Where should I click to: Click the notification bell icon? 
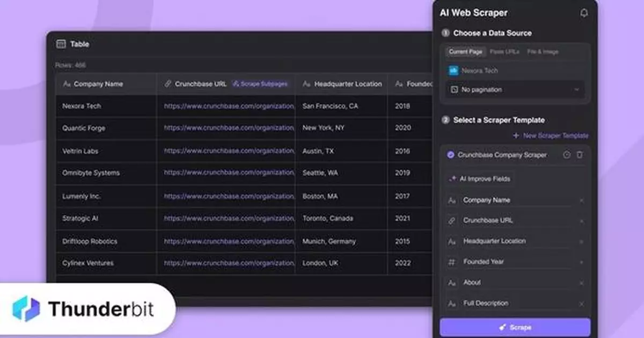pyautogui.click(x=584, y=13)
